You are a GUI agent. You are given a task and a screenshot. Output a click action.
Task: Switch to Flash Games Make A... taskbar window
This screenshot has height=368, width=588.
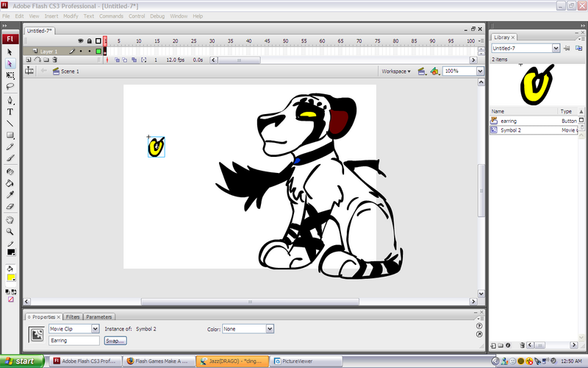click(159, 361)
